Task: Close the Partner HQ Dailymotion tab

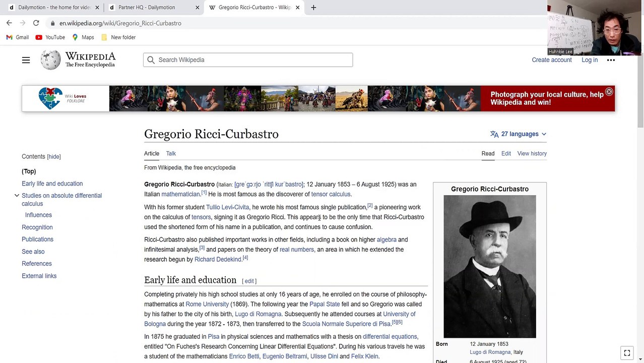Action: point(197,8)
